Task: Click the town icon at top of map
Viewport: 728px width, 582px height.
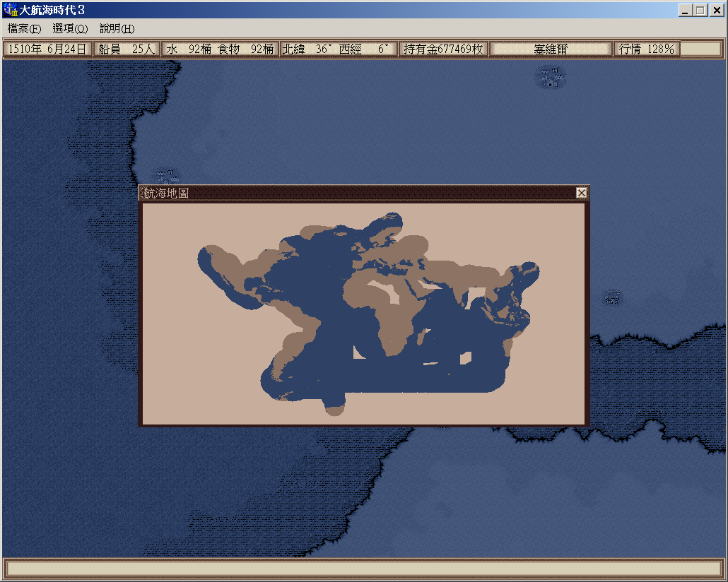Action: pos(551,77)
